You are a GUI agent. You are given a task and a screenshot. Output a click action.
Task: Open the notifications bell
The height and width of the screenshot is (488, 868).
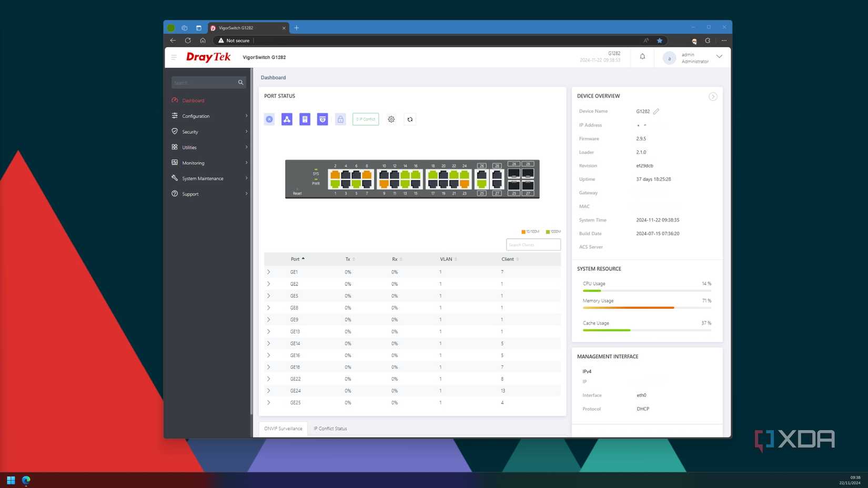642,56
